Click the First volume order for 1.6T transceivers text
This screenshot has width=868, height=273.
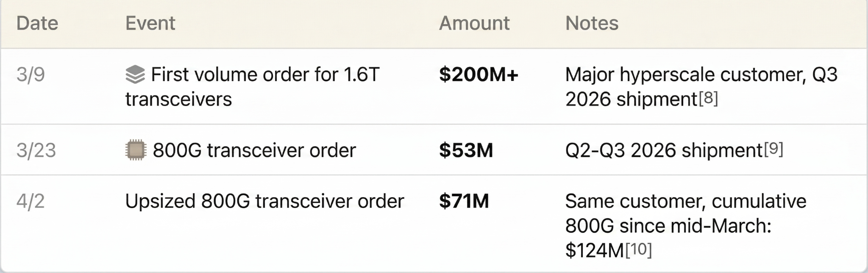pyautogui.click(x=253, y=87)
